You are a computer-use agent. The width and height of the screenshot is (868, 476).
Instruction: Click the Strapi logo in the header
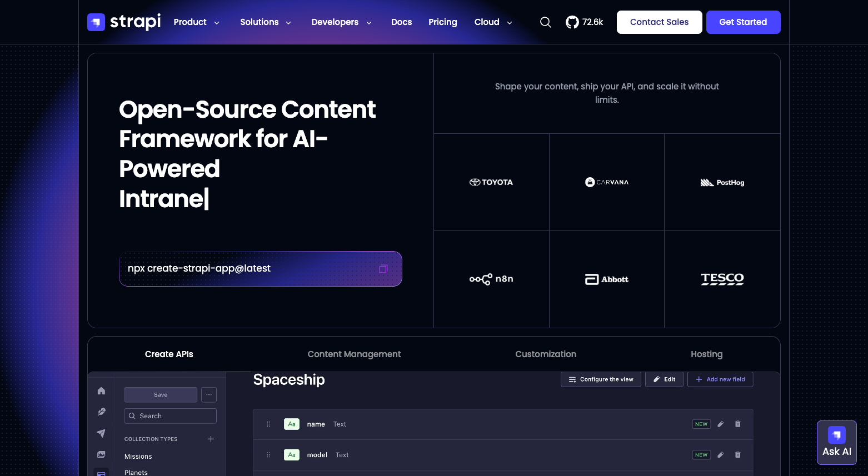(124, 22)
